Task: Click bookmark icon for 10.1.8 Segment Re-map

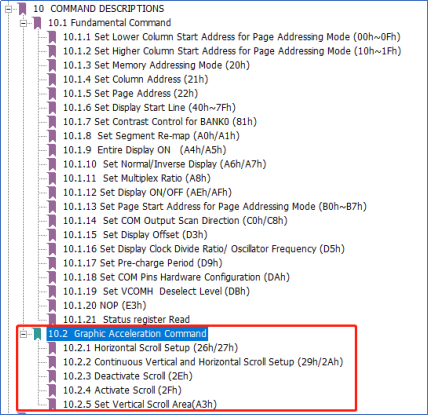Action: [x=52, y=136]
